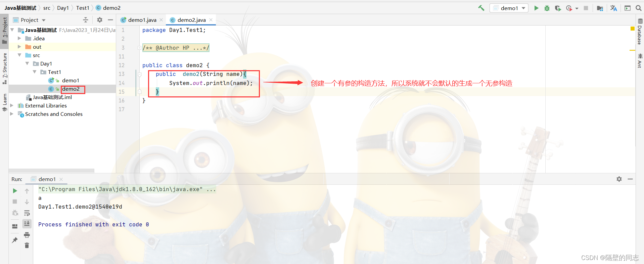The width and height of the screenshot is (644, 264).
Task: Collapse the Day1 package
Action: [27, 63]
